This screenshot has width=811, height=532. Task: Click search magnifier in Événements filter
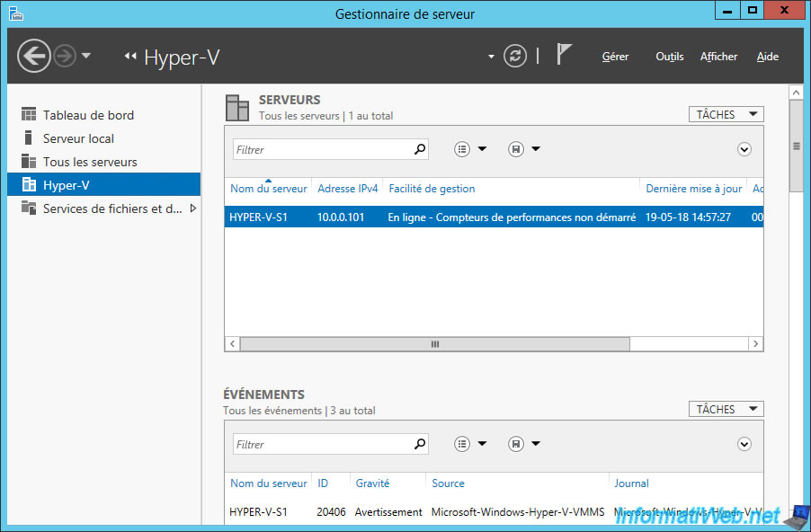420,444
